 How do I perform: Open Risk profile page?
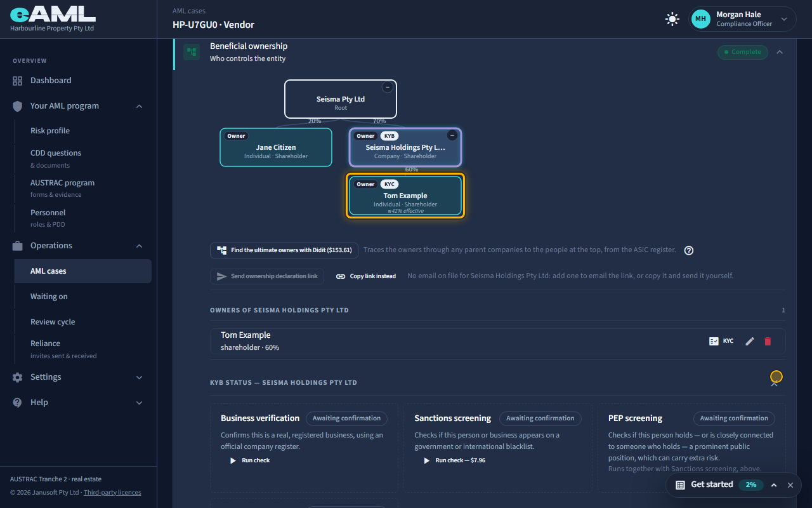83,131
